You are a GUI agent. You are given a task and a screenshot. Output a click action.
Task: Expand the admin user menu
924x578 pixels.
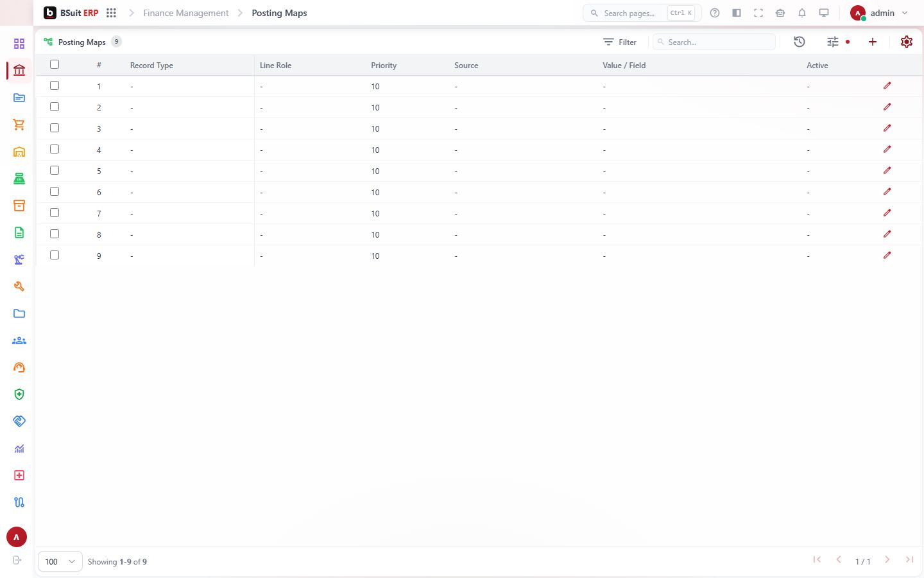[x=879, y=13]
